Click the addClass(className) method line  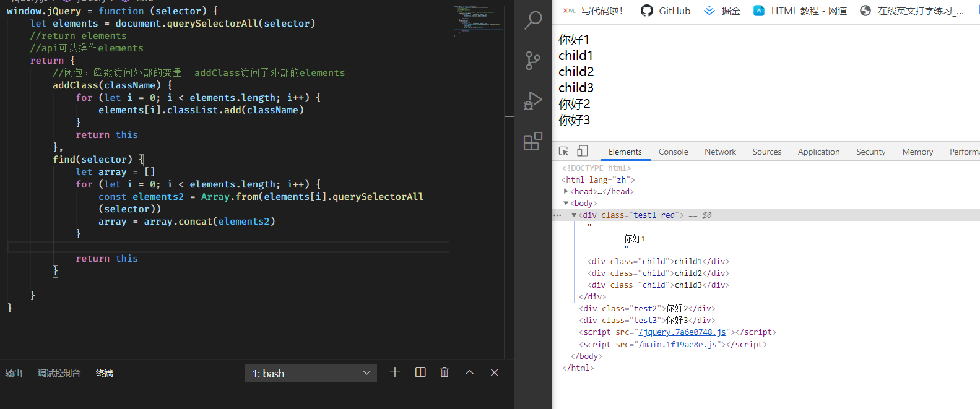pos(112,85)
